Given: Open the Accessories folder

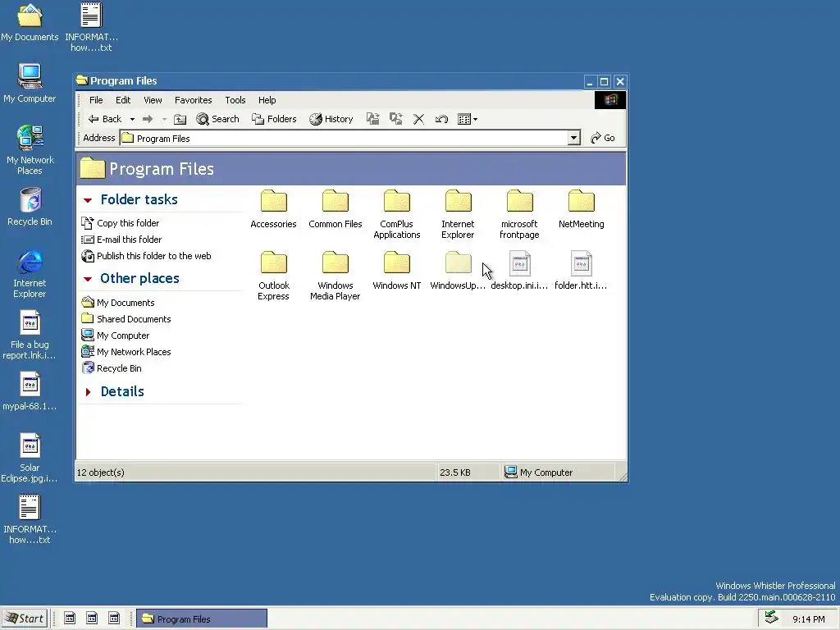Looking at the screenshot, I should click(273, 209).
